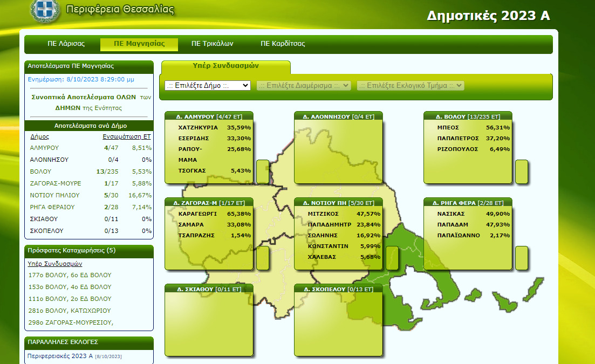Click the small square beside the ΖΑΓΟΡΑΣ-Μ panel

263,258
